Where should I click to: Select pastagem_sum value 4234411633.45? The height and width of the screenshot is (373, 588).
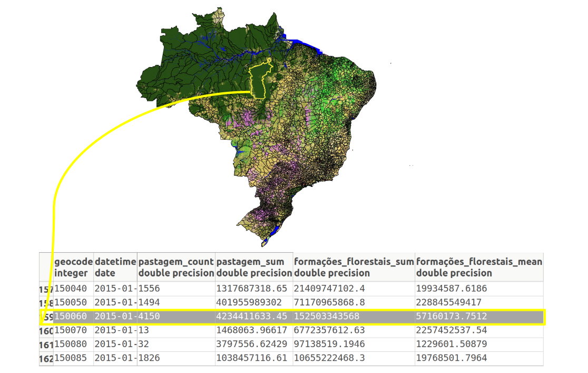[x=252, y=316]
